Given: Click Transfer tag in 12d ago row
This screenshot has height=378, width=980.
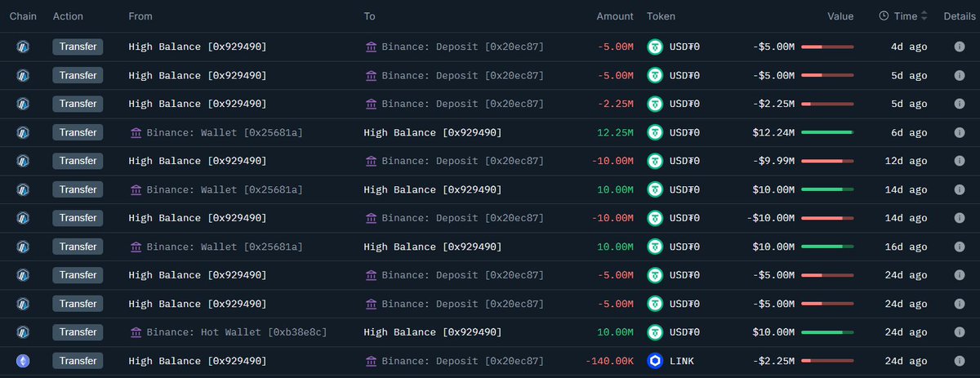Looking at the screenshot, I should pyautogui.click(x=78, y=162).
